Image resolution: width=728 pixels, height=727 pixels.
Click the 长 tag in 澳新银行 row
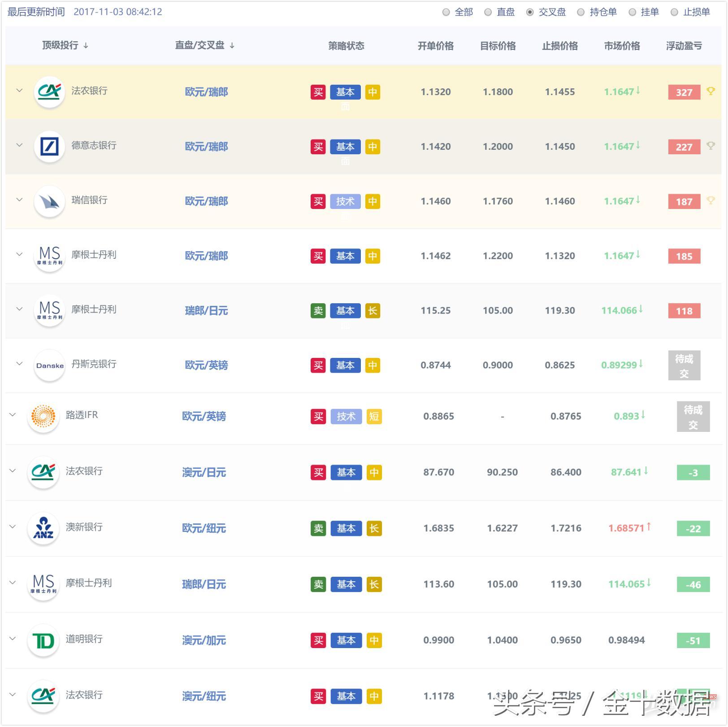374,528
